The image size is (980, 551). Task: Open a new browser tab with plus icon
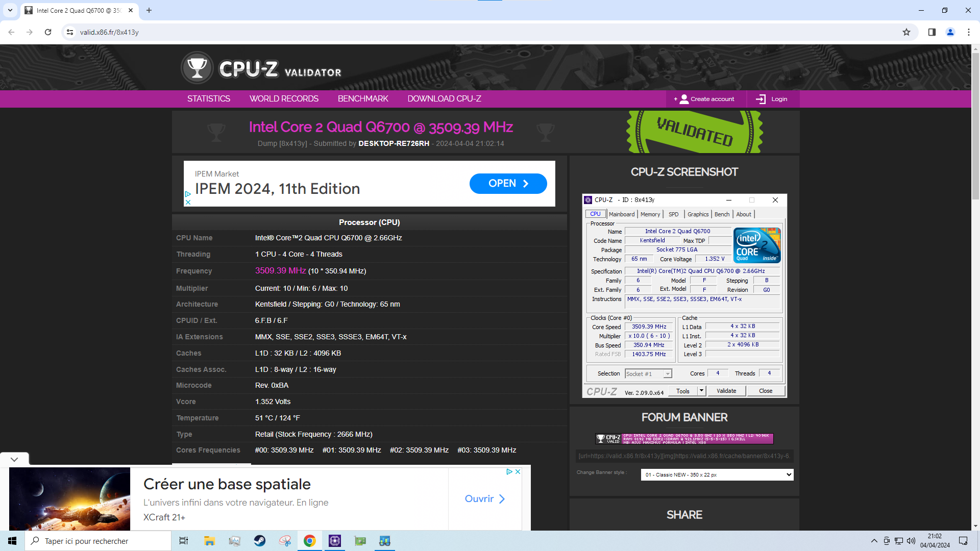149,10
